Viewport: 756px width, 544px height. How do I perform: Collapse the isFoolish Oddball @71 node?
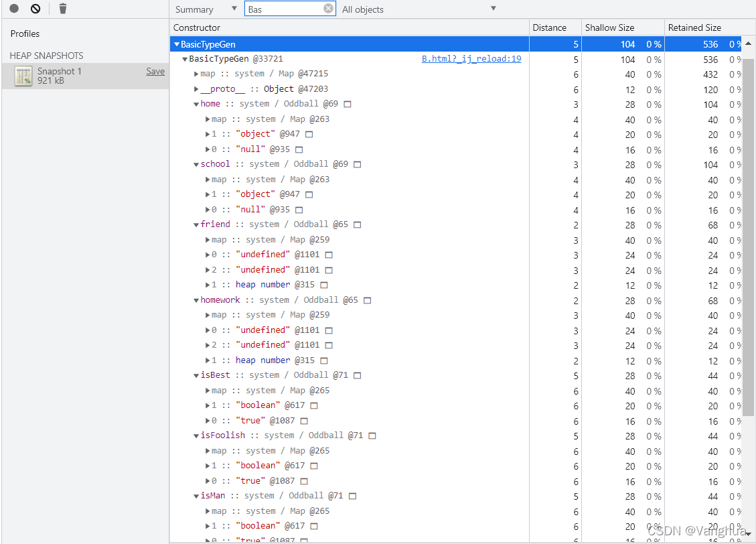[x=196, y=436]
